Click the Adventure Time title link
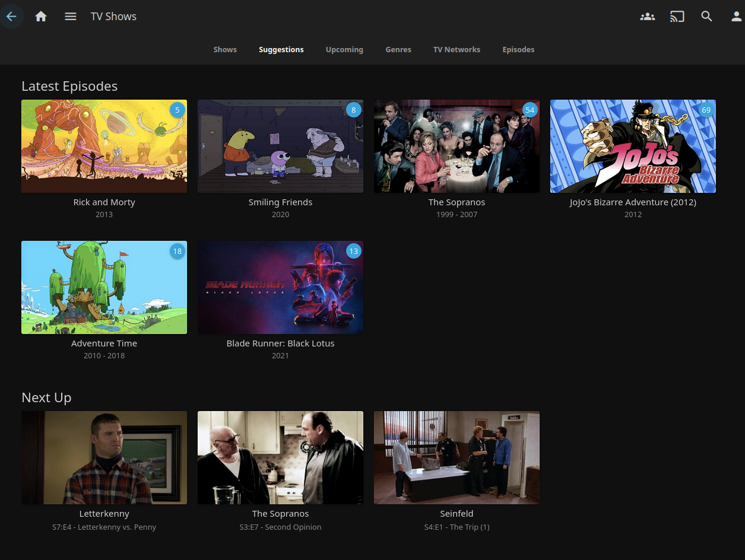745x560 pixels. coord(104,343)
